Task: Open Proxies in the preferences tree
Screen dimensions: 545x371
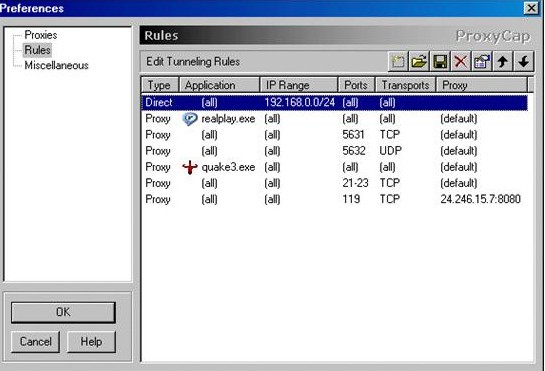Action: (x=41, y=35)
